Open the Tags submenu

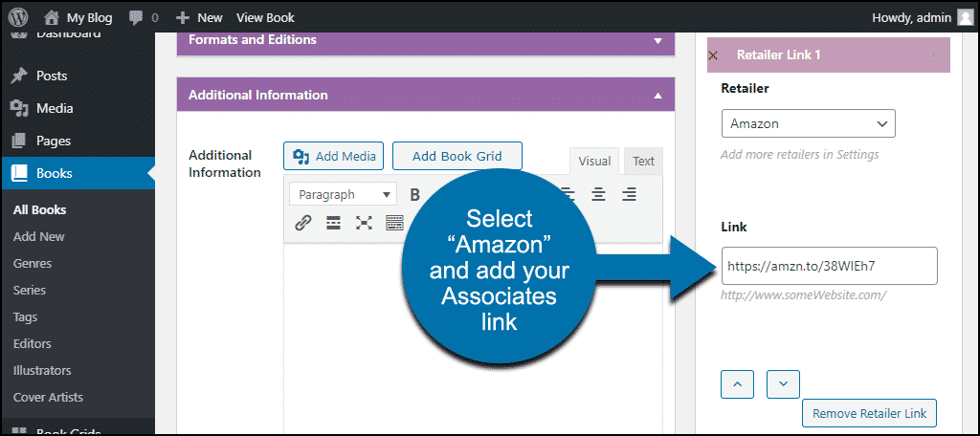coord(25,317)
